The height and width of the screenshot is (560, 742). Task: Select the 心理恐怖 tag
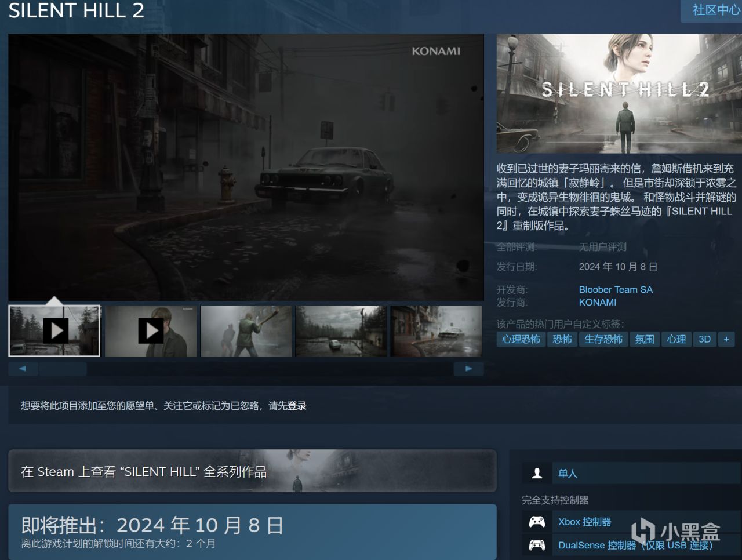pos(521,339)
